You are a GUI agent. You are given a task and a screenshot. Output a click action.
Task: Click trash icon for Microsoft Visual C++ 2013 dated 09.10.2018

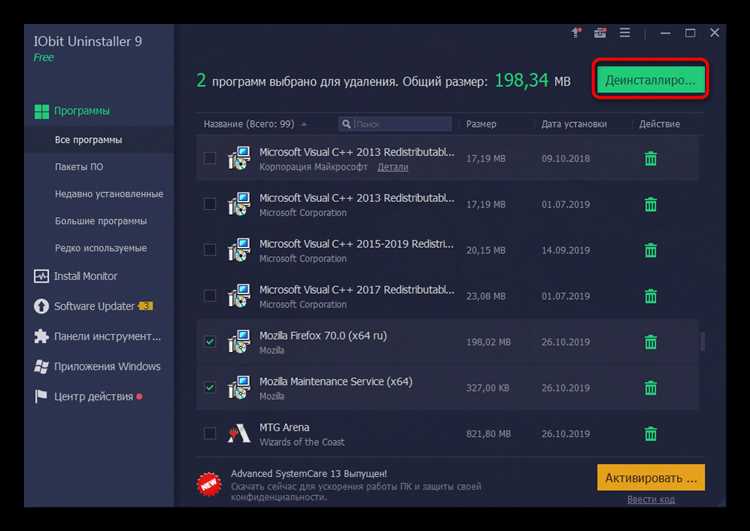click(x=651, y=158)
